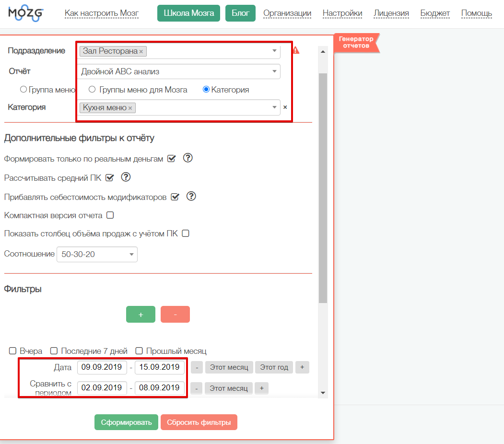Open help for себестоимость модификаторов
This screenshot has width=504, height=444.
[x=191, y=196]
